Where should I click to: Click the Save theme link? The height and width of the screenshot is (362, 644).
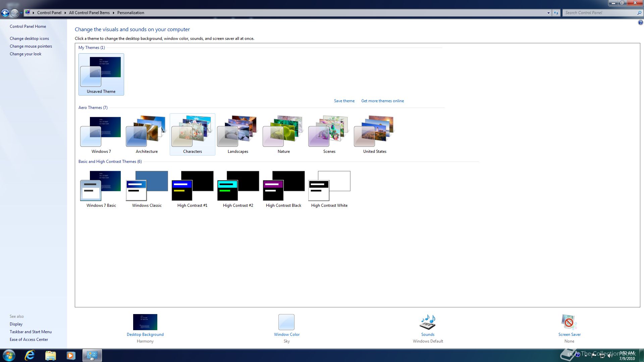[x=344, y=101]
